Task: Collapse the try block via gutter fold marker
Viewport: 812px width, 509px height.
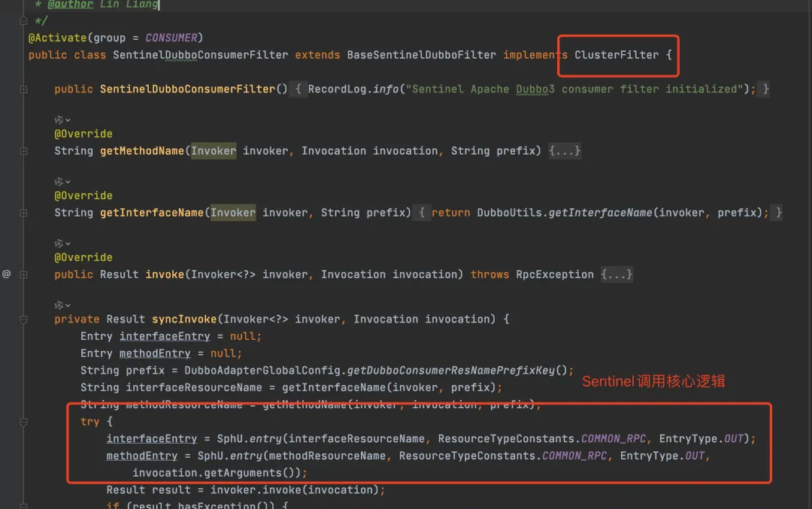Action: (x=23, y=422)
